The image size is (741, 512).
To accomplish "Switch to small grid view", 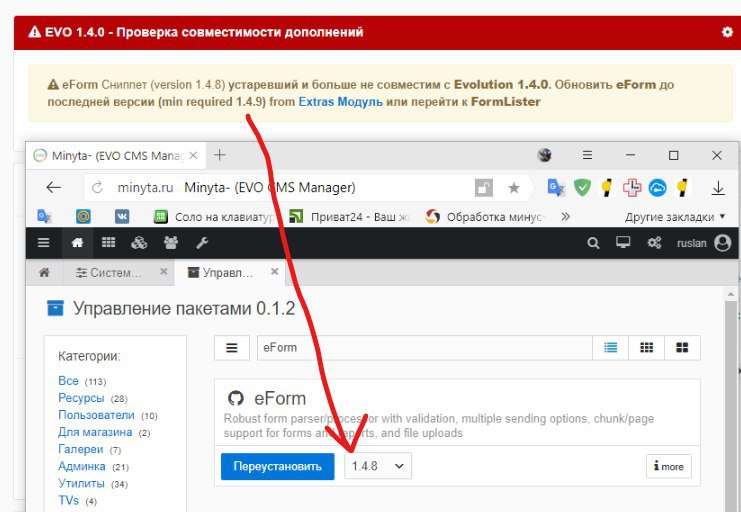I will pos(646,347).
